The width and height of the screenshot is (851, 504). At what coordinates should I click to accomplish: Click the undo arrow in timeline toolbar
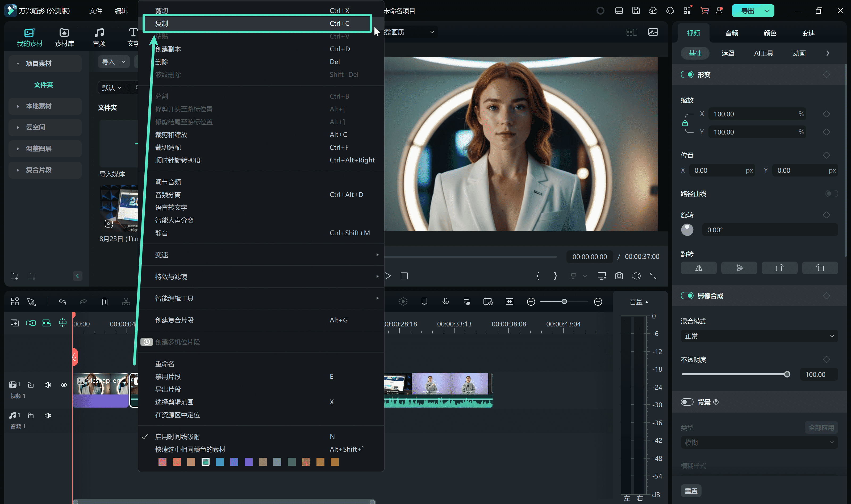[62, 302]
